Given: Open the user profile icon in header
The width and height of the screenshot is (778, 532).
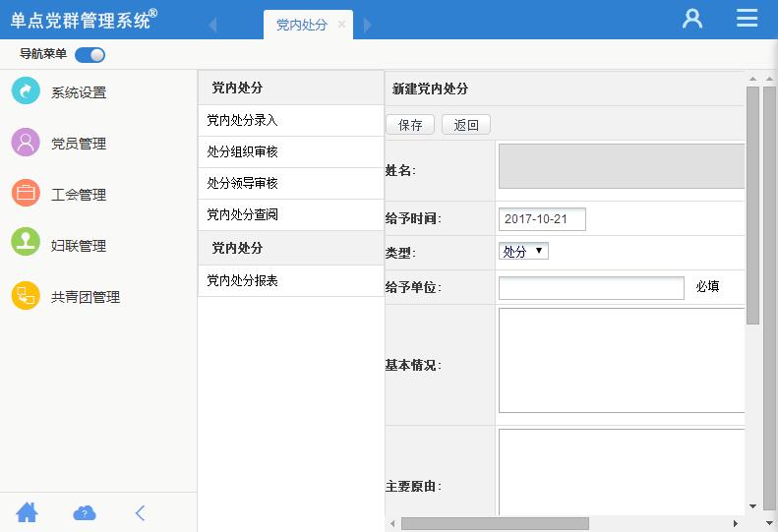Looking at the screenshot, I should (x=692, y=19).
